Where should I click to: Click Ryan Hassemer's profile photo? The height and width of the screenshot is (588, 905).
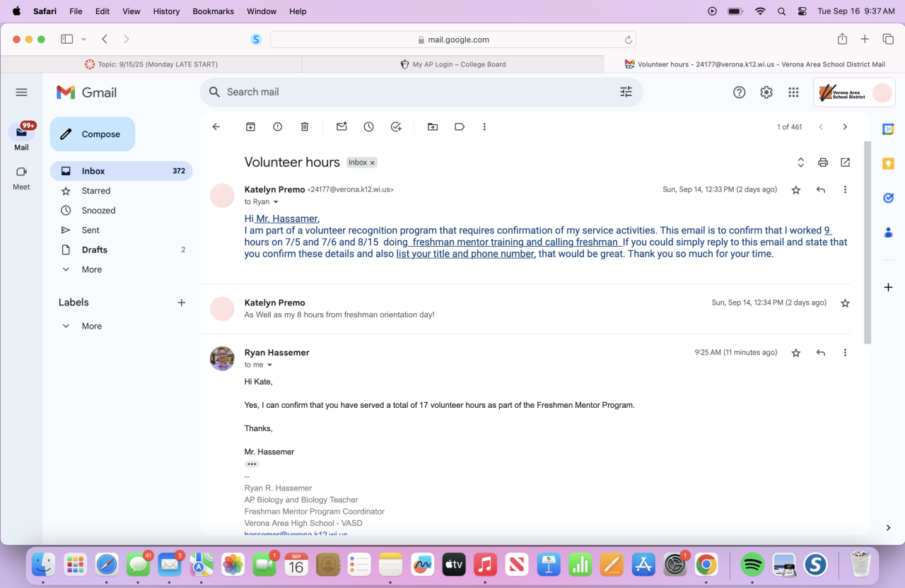tap(222, 358)
